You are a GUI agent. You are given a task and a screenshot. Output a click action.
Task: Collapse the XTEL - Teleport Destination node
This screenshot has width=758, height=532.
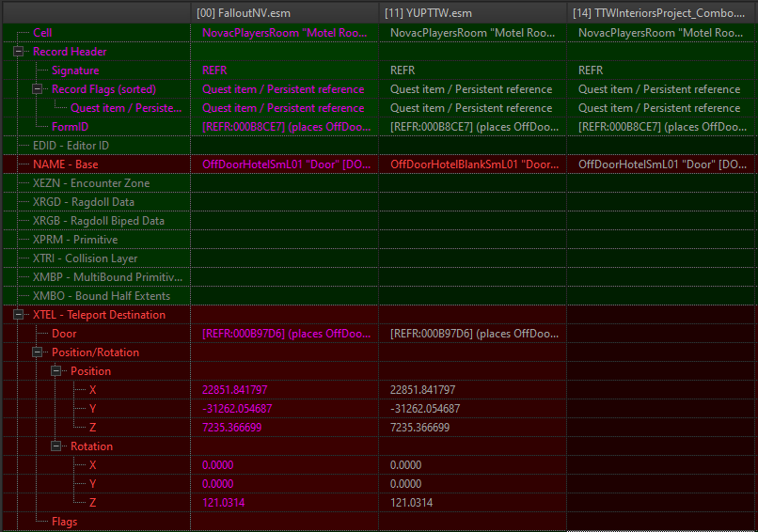(19, 315)
